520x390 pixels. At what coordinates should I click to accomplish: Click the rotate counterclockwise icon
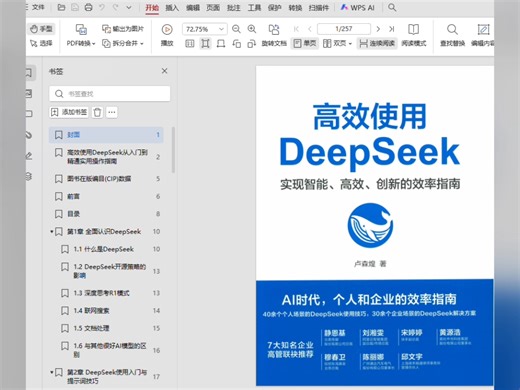(236, 44)
